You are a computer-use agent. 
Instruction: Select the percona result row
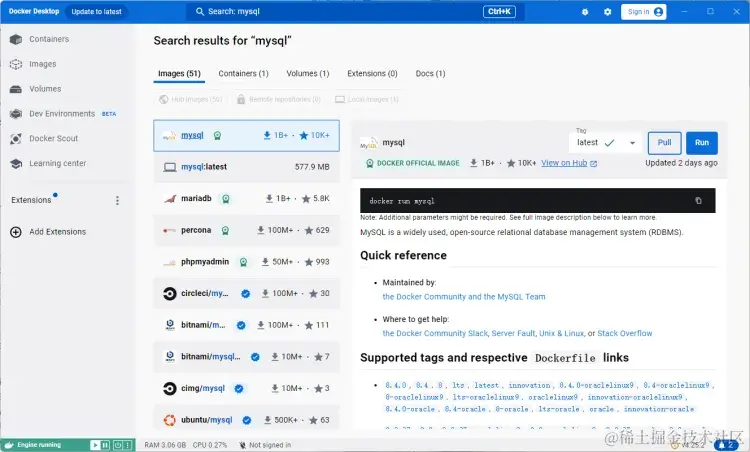click(246, 231)
